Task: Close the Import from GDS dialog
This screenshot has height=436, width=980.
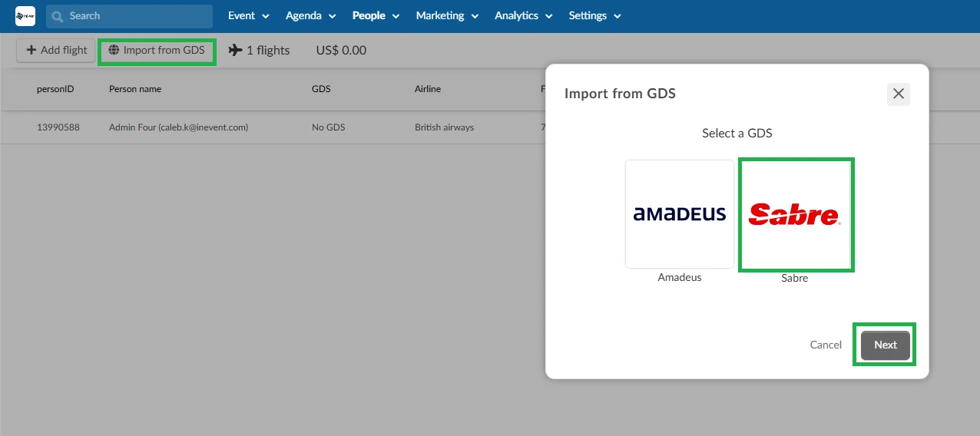Action: coord(899,94)
